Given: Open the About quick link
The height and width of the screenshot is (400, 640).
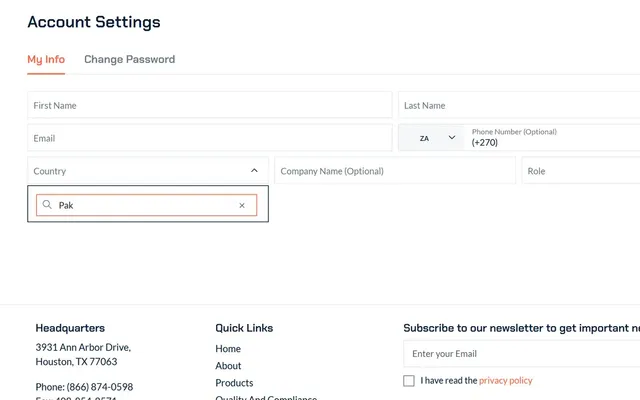Looking at the screenshot, I should pos(228,366).
